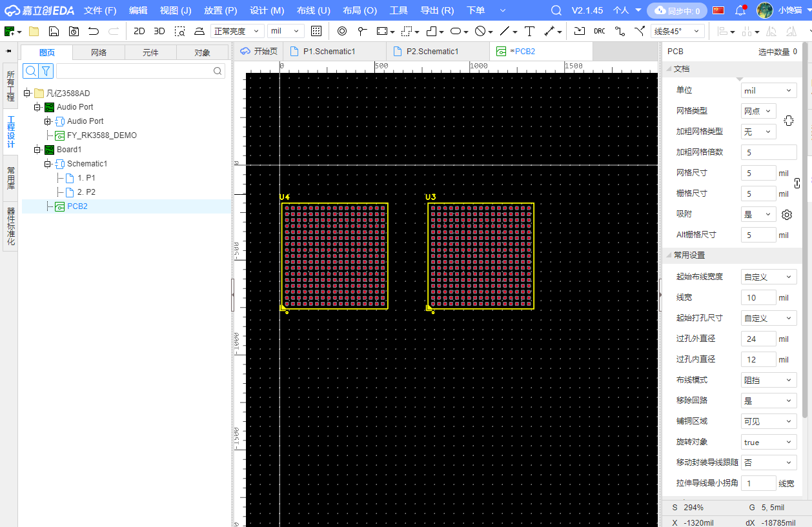Open the 线条45° routing angle dropdown

[x=677, y=31]
